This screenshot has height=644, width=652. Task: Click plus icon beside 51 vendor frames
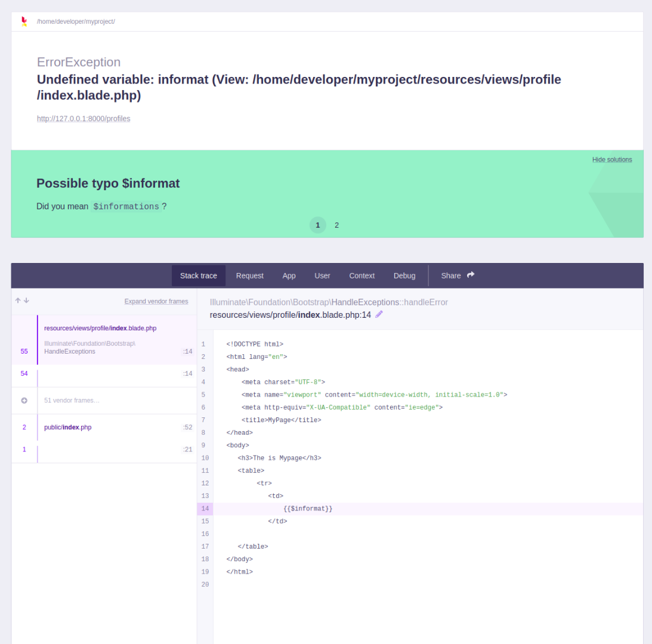point(24,401)
